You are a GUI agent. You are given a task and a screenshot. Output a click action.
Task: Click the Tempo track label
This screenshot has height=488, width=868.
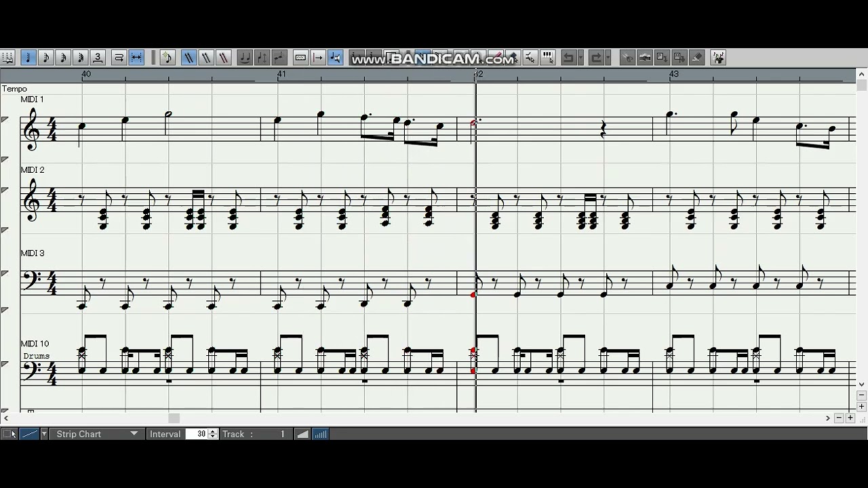point(14,89)
